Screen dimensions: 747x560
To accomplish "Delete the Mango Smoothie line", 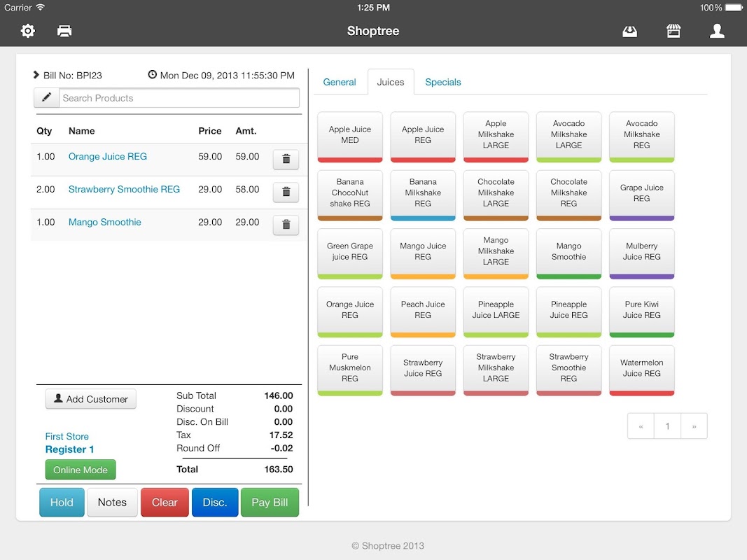I will pos(286,225).
